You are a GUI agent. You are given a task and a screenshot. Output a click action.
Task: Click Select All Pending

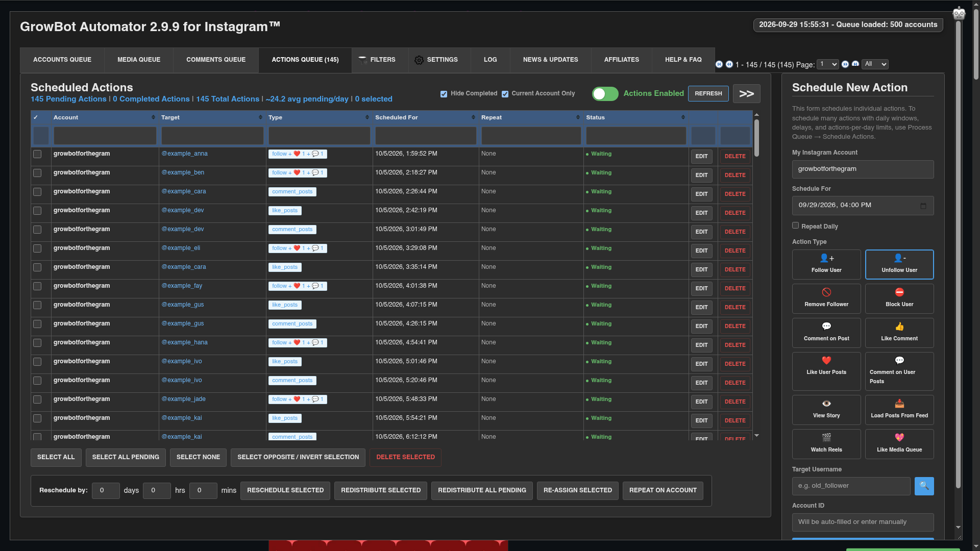tap(126, 457)
